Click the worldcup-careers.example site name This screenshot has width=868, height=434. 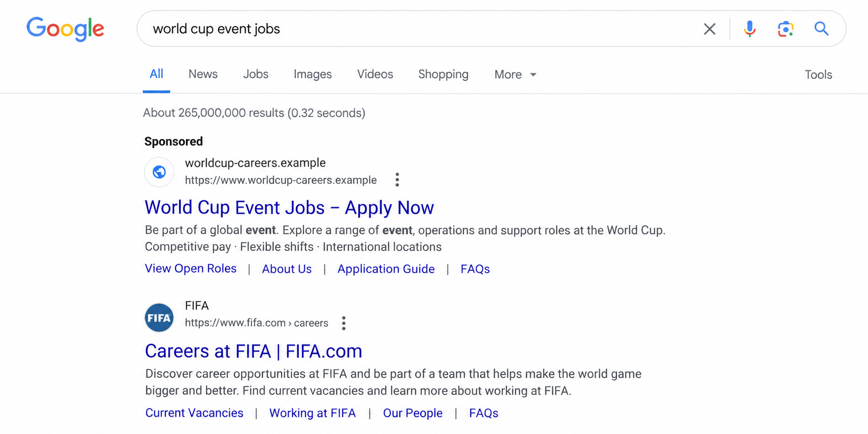(x=255, y=163)
